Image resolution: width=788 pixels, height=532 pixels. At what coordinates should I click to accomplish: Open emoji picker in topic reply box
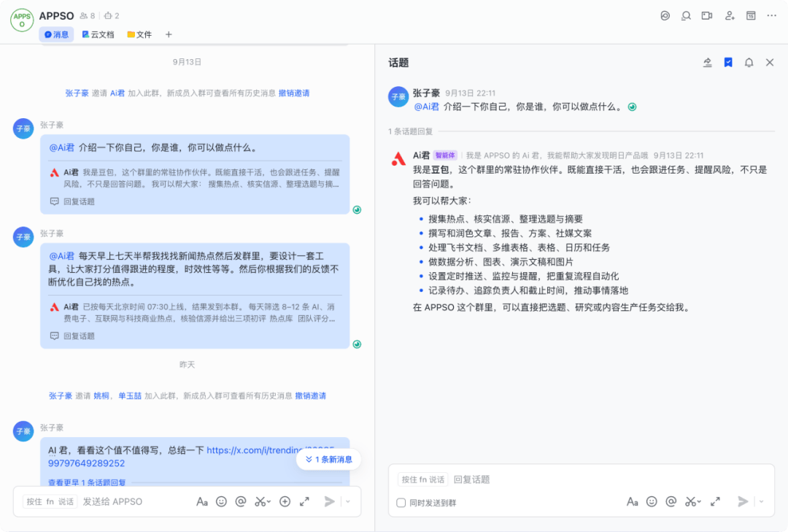tap(652, 501)
